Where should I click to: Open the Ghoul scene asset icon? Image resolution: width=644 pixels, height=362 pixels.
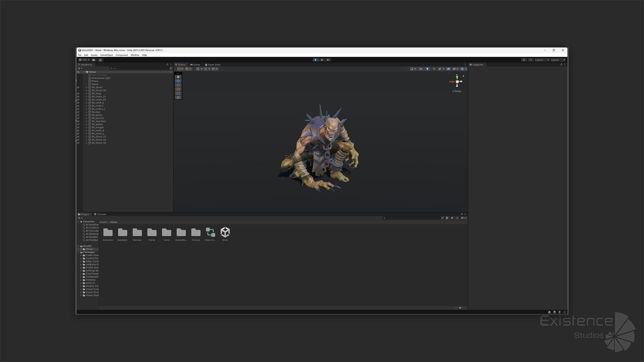point(225,234)
